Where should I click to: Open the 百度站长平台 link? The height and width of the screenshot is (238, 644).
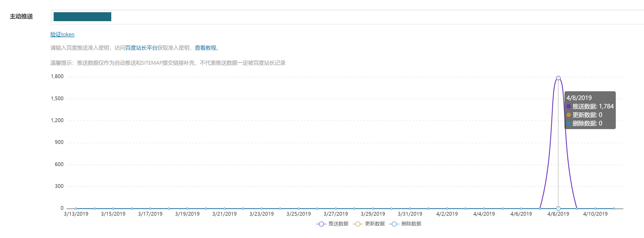click(141, 48)
